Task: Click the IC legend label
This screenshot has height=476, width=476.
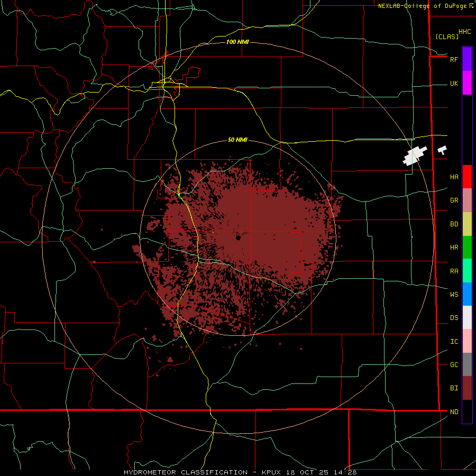Action: click(454, 342)
